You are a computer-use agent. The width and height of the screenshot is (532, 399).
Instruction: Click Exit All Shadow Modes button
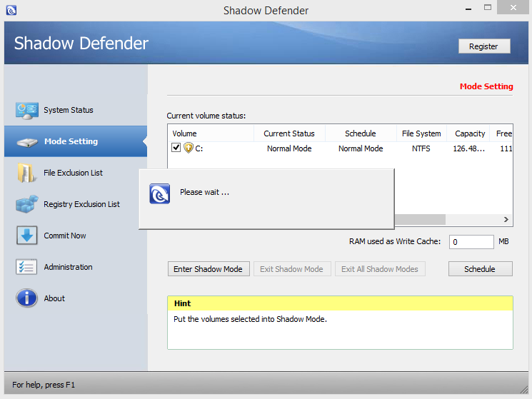(x=380, y=269)
